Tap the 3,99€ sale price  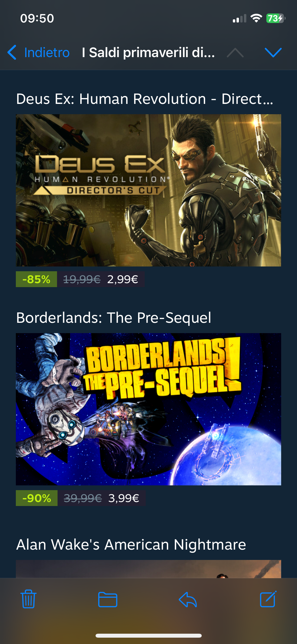(124, 498)
